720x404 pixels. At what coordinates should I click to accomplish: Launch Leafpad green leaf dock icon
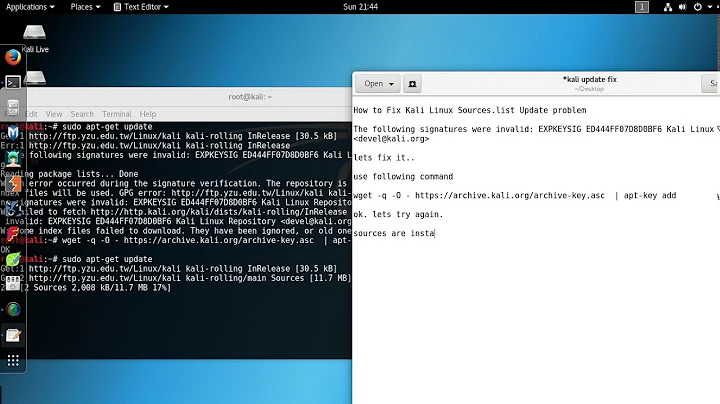(x=13, y=259)
